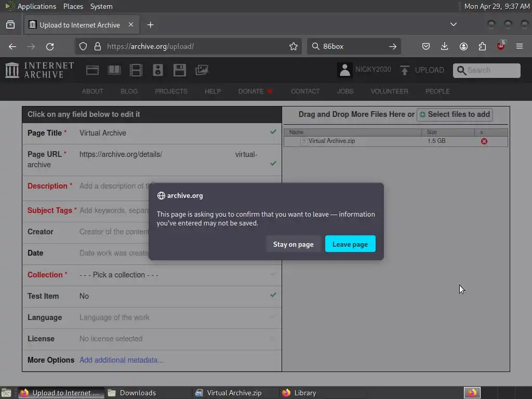Click the padlock site information icon
The image size is (532, 399).
(x=98, y=46)
